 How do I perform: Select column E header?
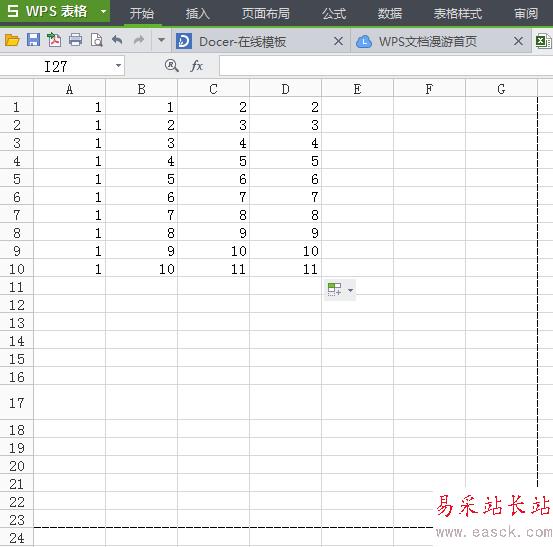(x=357, y=89)
